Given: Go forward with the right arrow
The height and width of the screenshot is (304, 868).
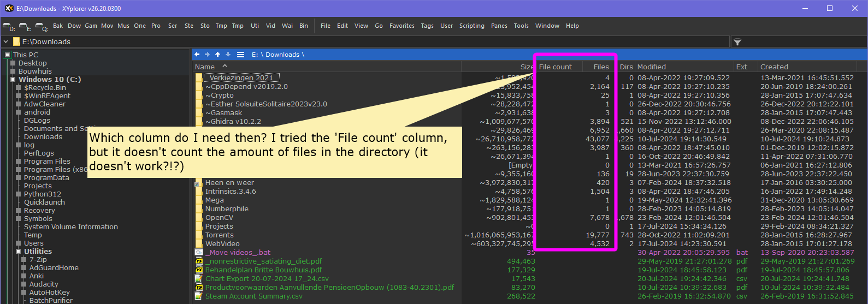Looking at the screenshot, I should click(208, 55).
